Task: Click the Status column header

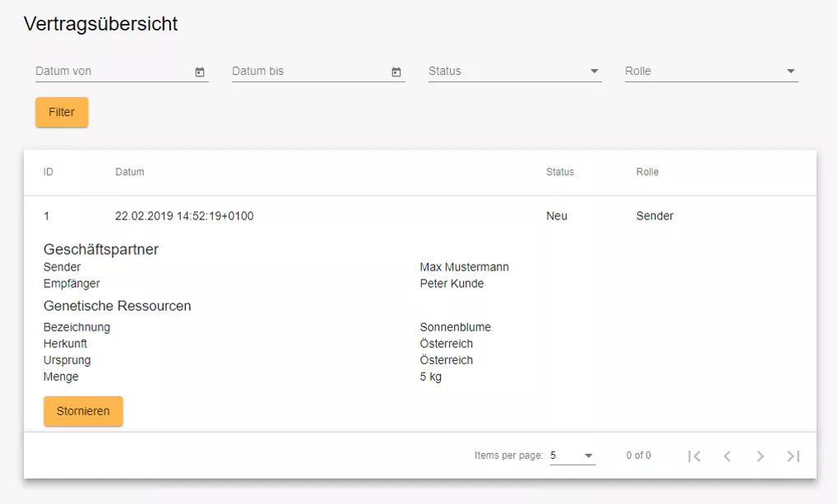Action: (x=560, y=172)
